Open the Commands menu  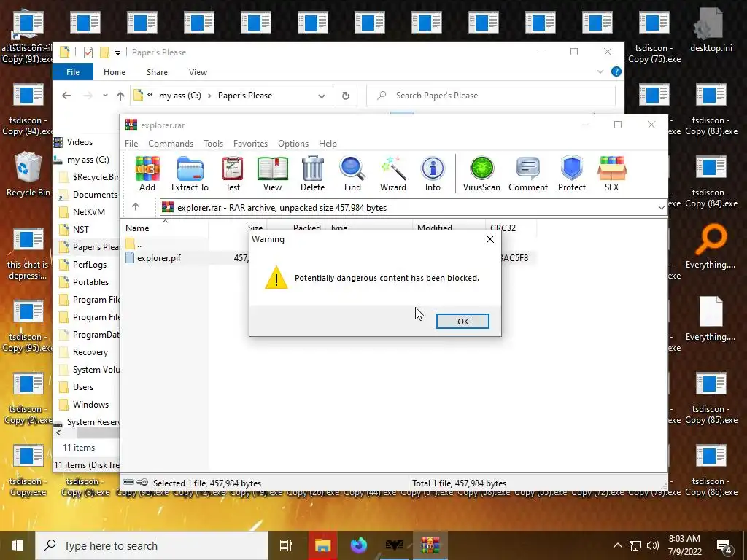[x=171, y=144]
